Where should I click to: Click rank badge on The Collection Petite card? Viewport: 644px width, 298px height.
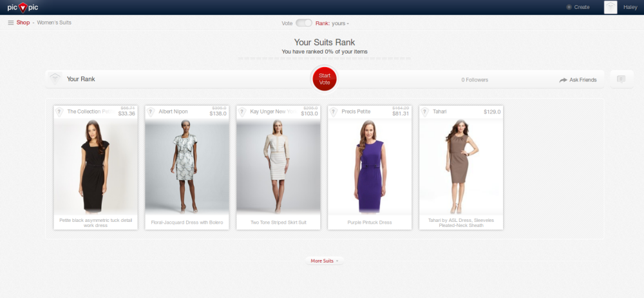[59, 112]
